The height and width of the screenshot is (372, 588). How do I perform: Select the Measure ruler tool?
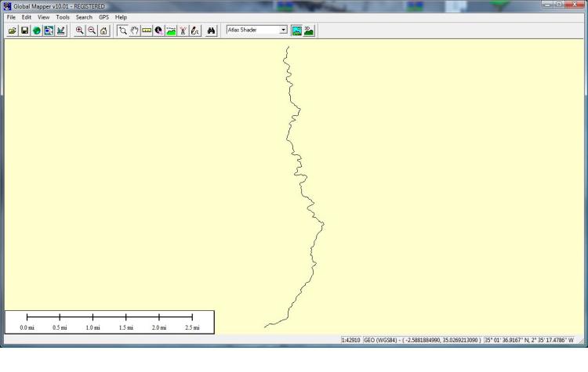[x=146, y=30]
